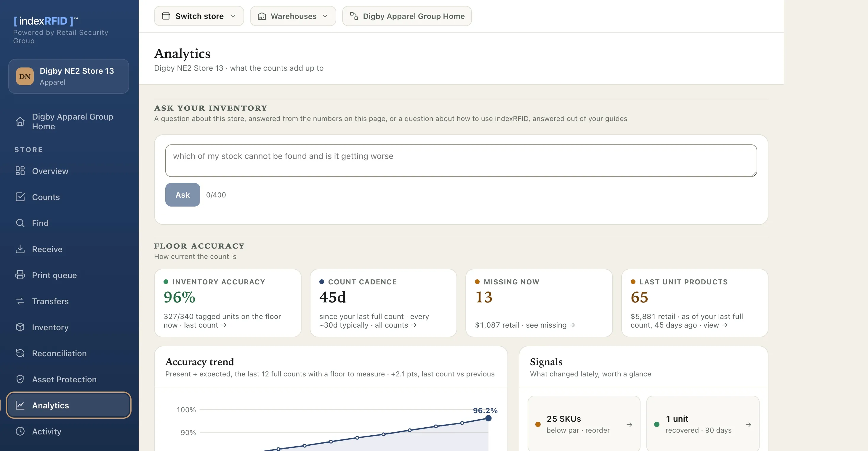Expand the Warehouses dropdown

pos(293,16)
